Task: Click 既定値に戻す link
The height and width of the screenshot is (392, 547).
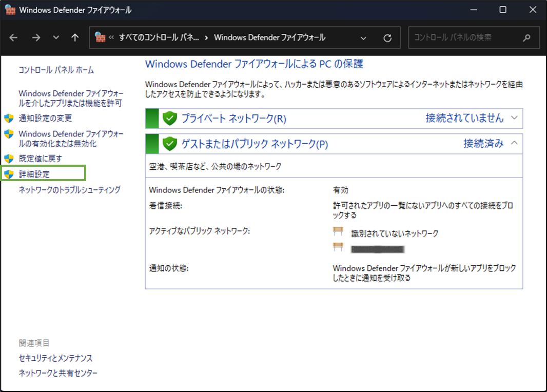Action: click(x=41, y=159)
